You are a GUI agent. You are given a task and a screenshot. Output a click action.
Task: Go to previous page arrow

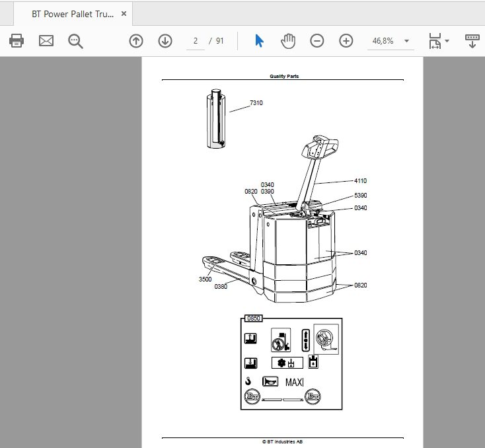[136, 41]
